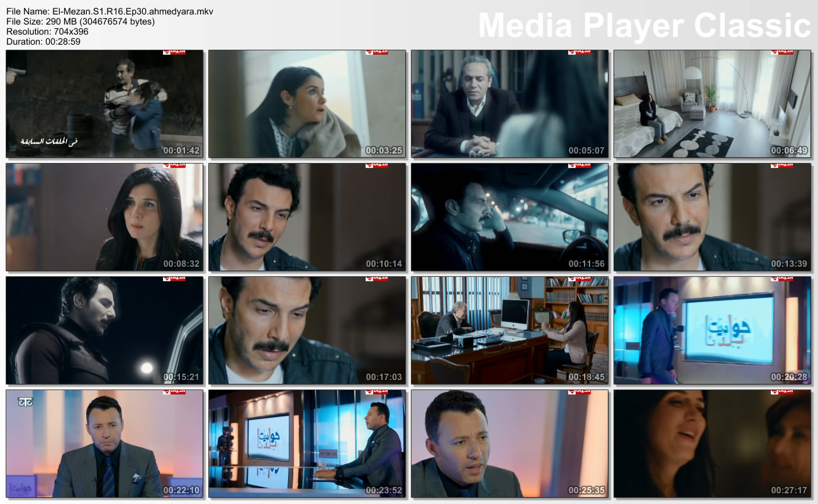
Task: Select the office desk thumbnail at 00:18:45
Action: pyautogui.click(x=510, y=330)
